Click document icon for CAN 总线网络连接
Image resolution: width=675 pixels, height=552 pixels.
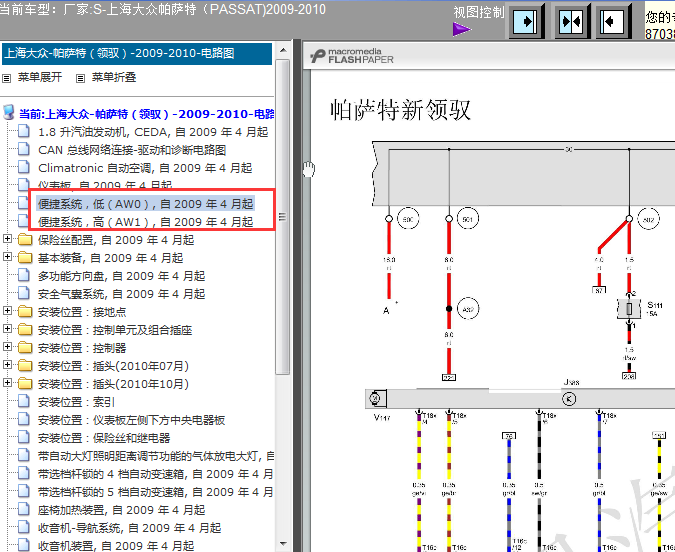pyautogui.click(x=24, y=149)
